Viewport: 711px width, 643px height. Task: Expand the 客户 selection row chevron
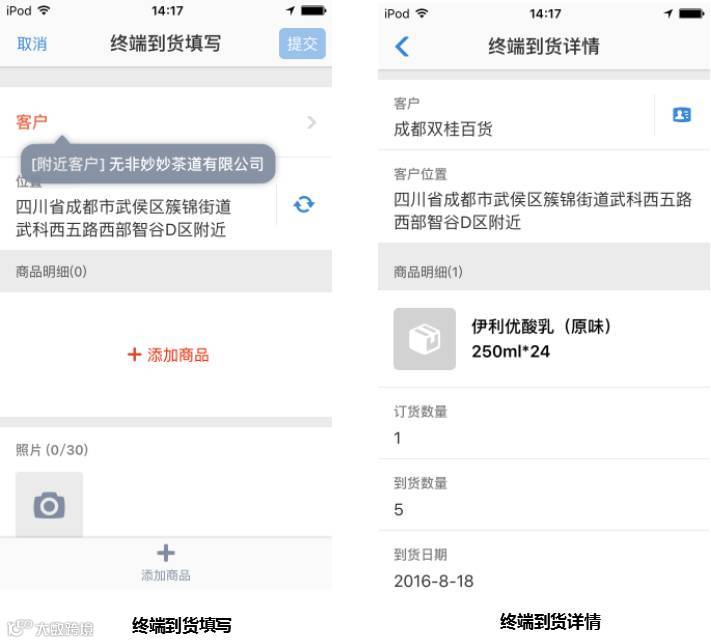(311, 122)
